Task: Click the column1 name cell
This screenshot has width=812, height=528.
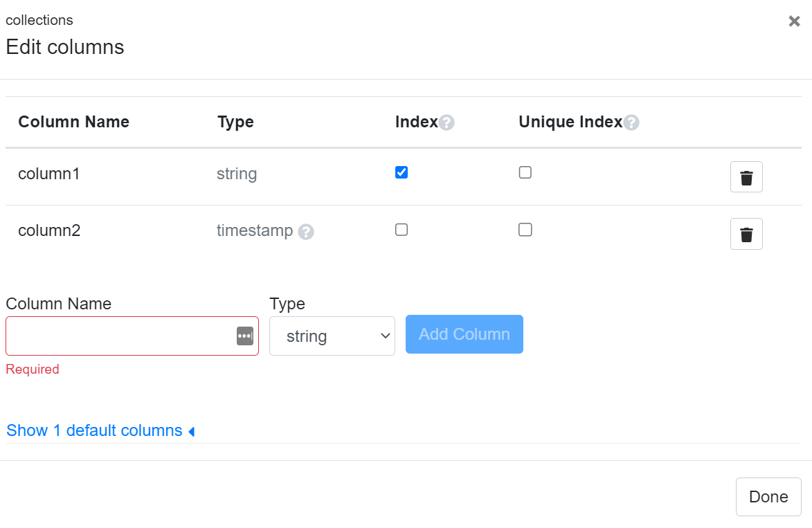Action: [49, 174]
